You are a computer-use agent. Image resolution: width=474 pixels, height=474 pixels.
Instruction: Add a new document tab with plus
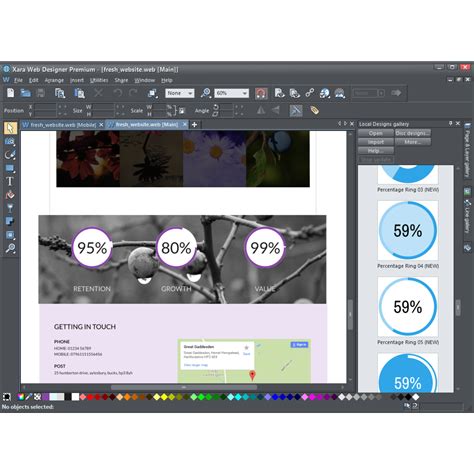click(x=194, y=125)
